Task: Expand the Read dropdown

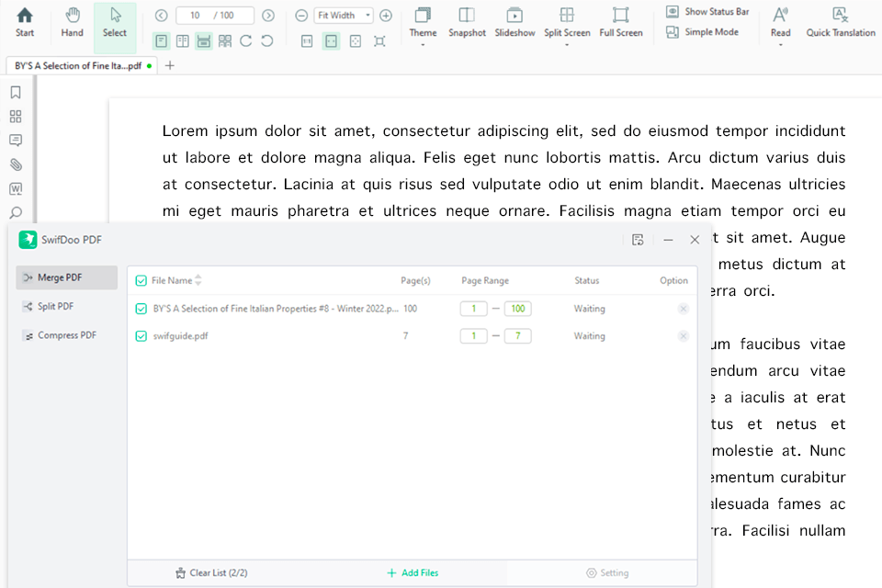Action: pos(780,44)
